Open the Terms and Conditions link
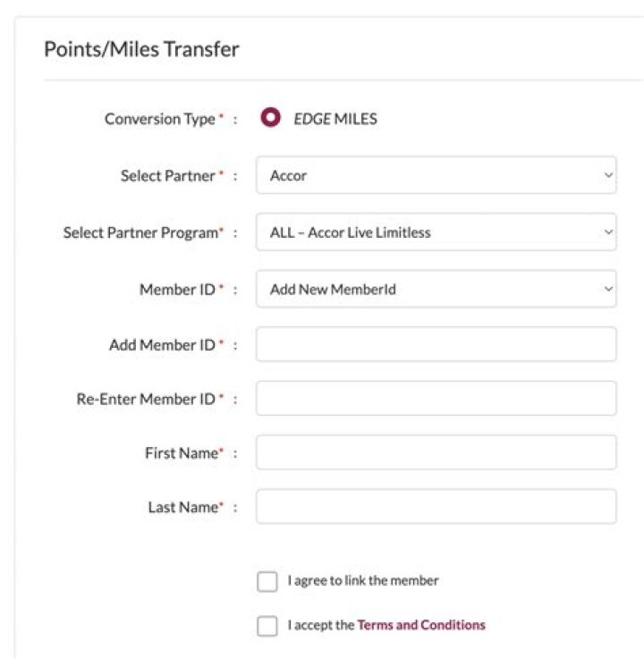The height and width of the screenshot is (659, 644). (x=421, y=625)
